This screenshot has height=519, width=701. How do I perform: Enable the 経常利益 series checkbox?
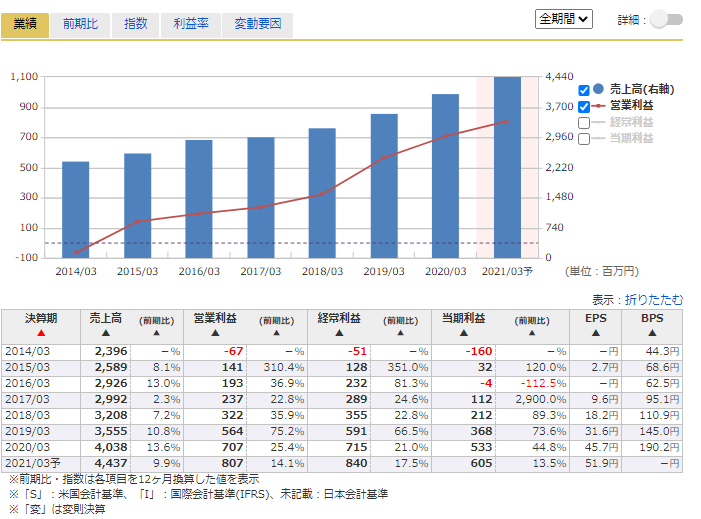[x=584, y=123]
